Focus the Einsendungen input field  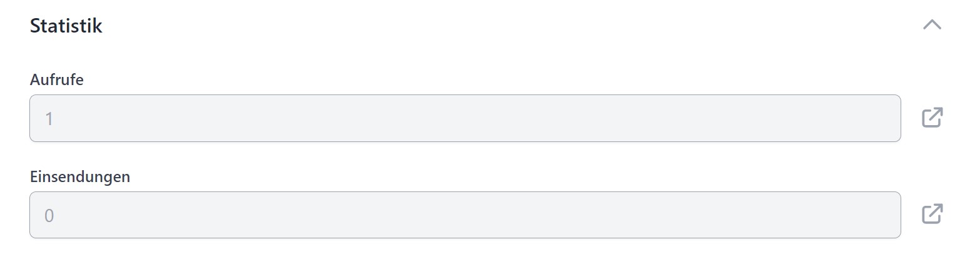(465, 215)
